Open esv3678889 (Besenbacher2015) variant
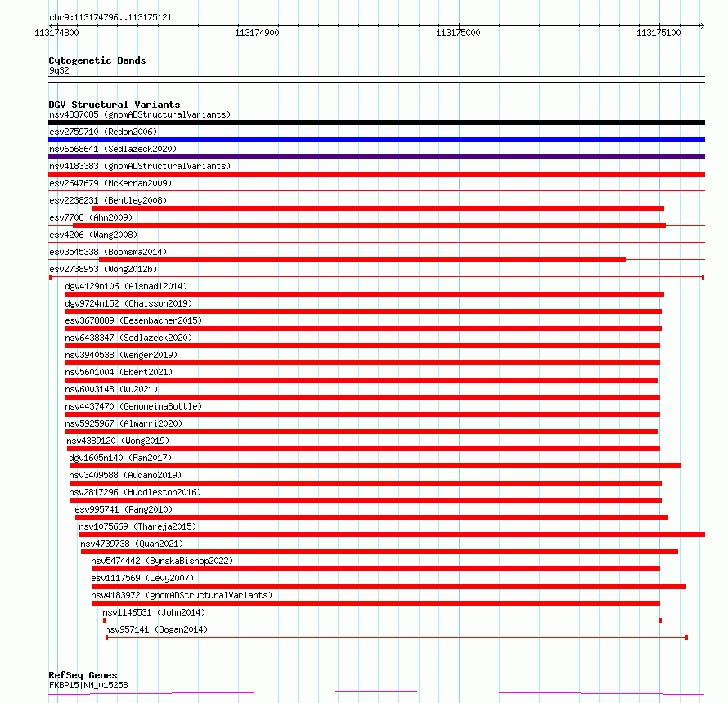 363,329
